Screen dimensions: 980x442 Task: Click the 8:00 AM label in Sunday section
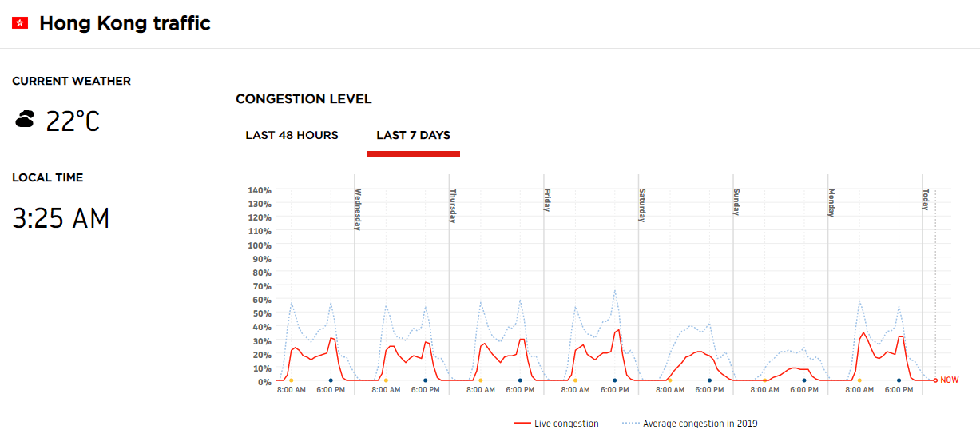(764, 390)
